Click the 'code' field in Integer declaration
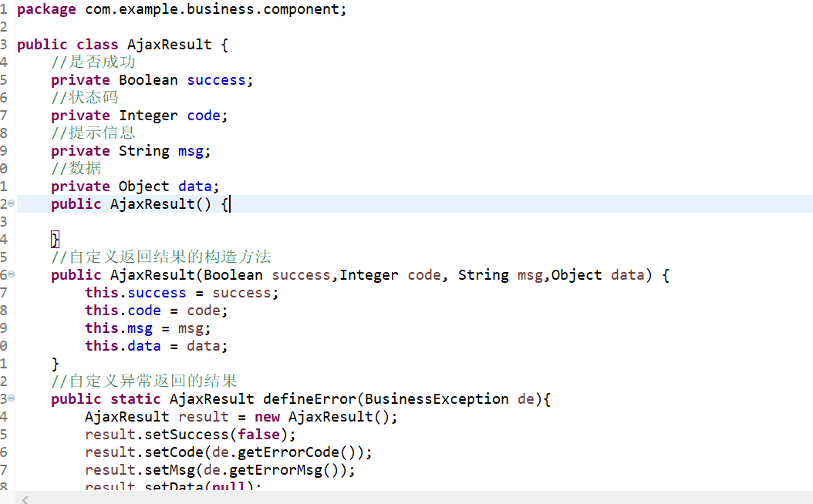The height and width of the screenshot is (504, 813). (204, 116)
